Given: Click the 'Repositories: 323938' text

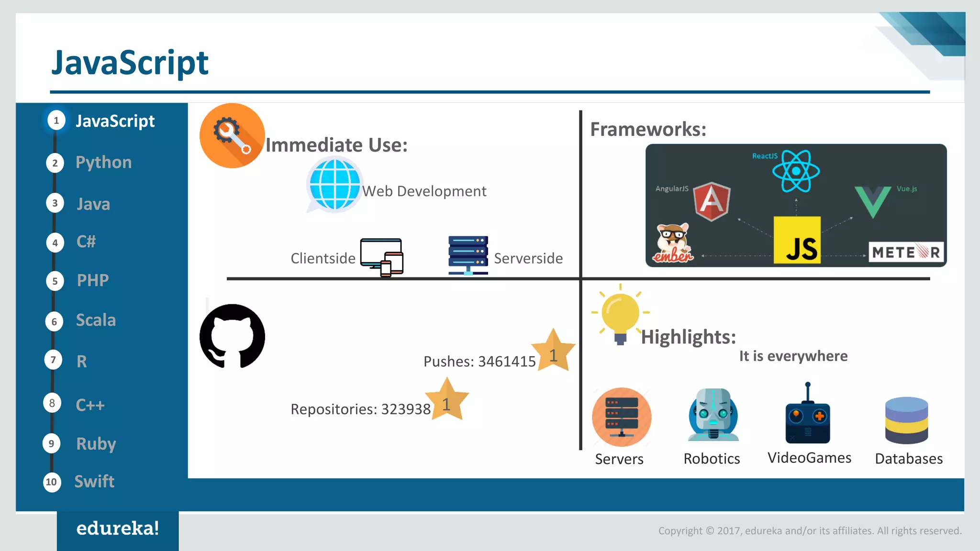Looking at the screenshot, I should coord(361,409).
